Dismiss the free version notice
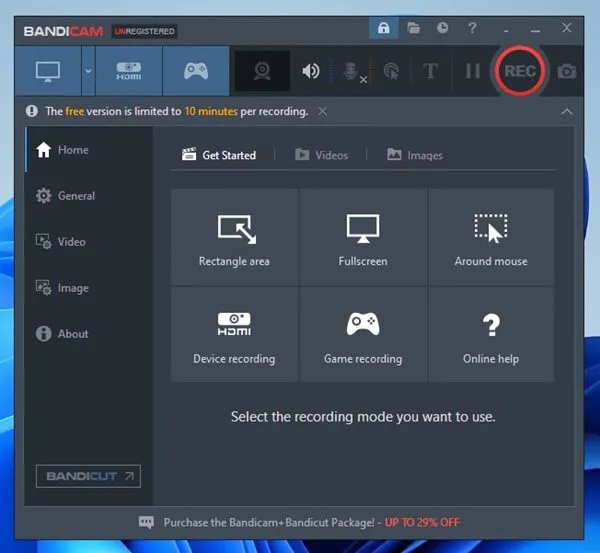600x553 pixels. tap(322, 111)
